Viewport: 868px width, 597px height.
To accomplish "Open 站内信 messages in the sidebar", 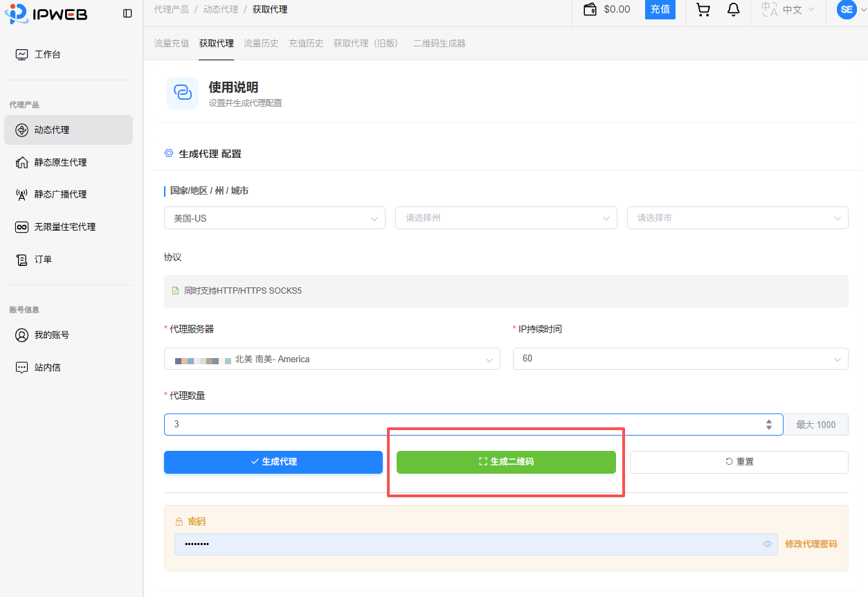I will (69, 367).
